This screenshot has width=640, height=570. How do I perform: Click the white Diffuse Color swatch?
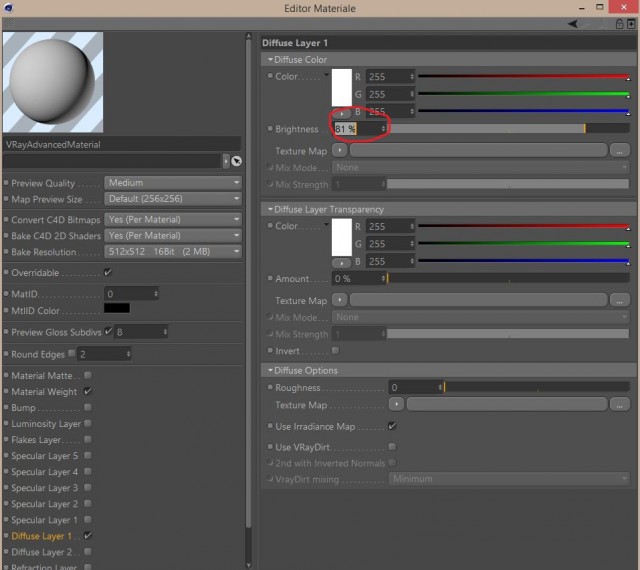(342, 87)
